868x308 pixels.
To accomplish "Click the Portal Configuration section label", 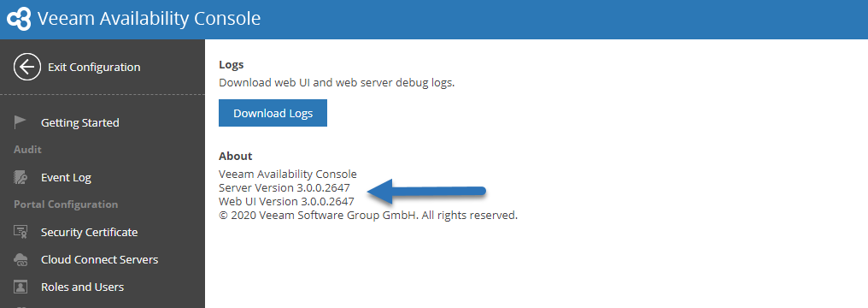I will click(x=66, y=204).
